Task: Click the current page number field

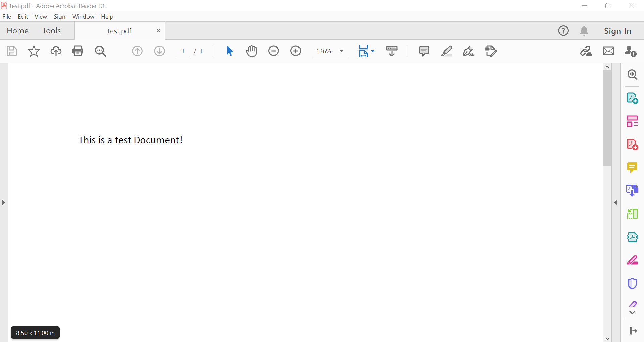Action: [x=183, y=51]
